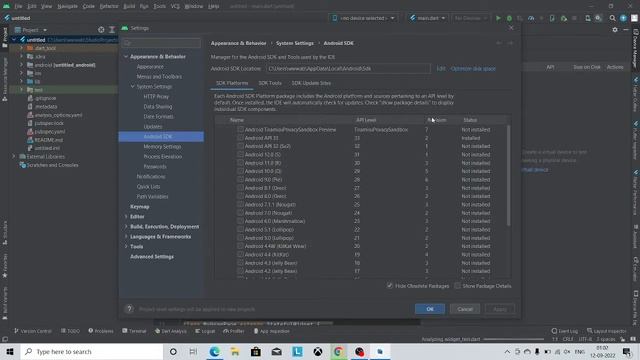Click SDK platforms list scrollbar
Screen dimensions: 640x360
(x=508, y=176)
